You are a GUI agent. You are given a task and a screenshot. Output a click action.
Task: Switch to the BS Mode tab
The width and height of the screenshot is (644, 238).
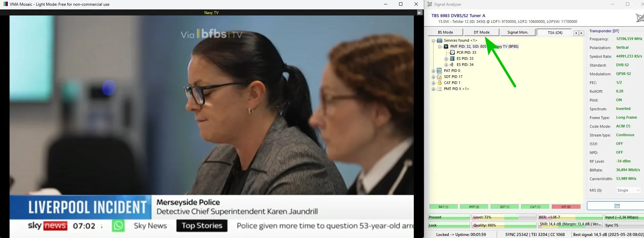(445, 32)
